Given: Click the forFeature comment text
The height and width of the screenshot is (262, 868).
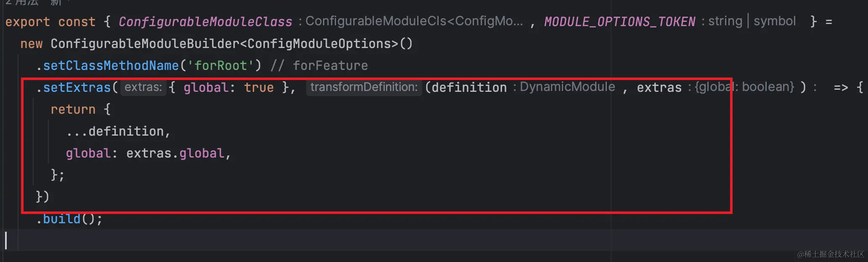Looking at the screenshot, I should (330, 65).
